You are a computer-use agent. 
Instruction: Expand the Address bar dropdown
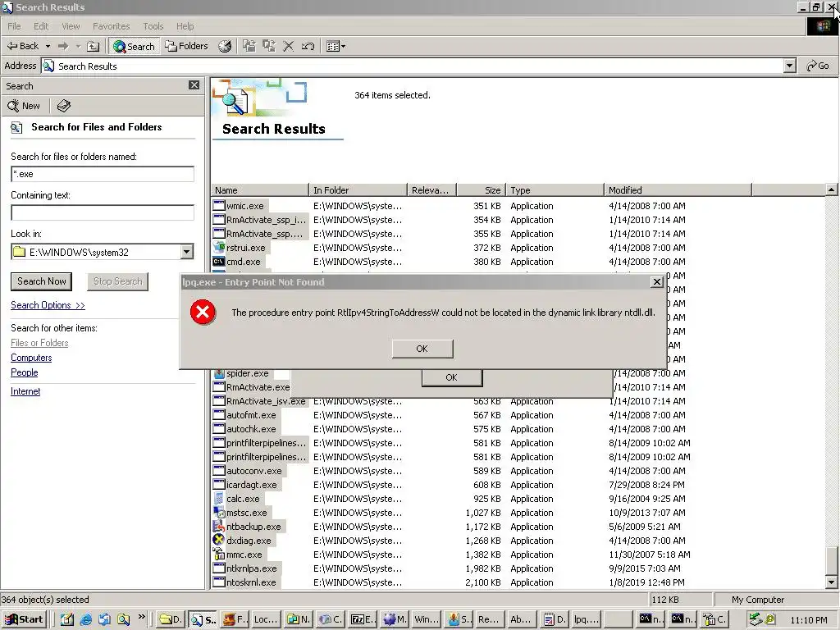(x=790, y=66)
